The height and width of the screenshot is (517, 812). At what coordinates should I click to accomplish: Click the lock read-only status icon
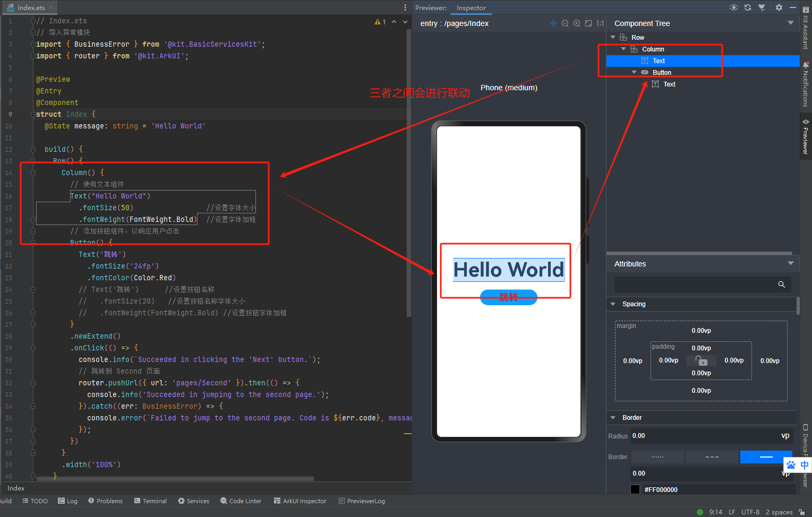pyautogui.click(x=801, y=512)
